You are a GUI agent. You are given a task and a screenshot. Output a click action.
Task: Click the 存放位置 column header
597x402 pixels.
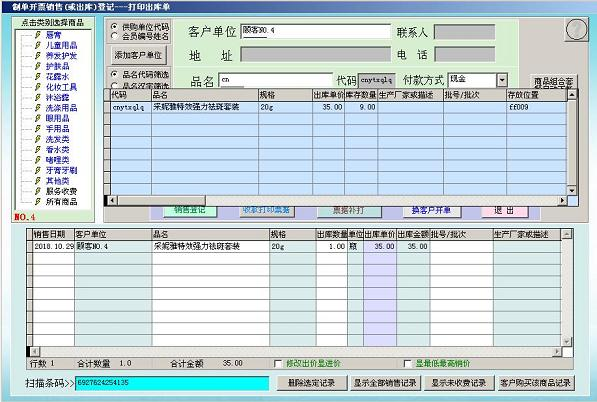[536, 95]
